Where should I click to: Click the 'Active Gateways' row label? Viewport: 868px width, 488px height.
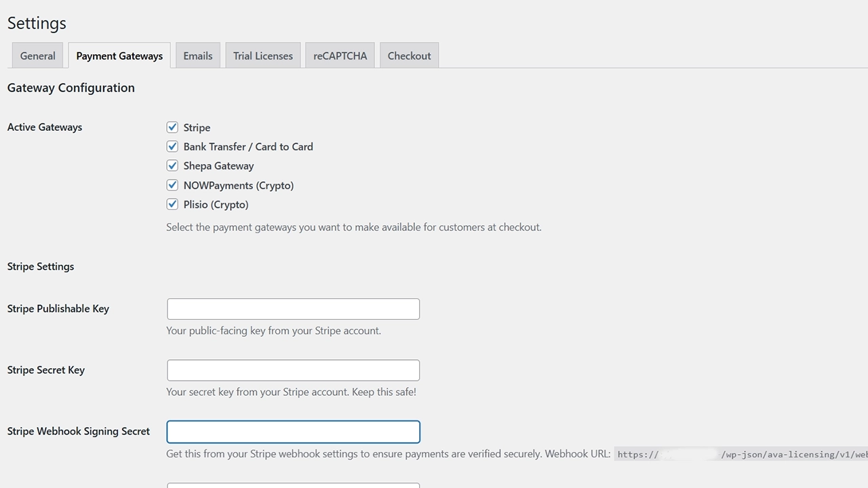pos(45,127)
